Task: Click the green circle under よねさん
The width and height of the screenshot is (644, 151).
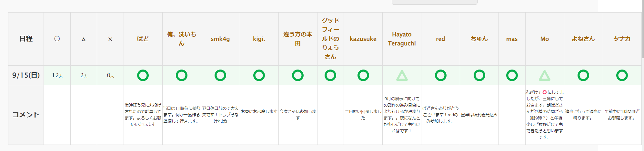Action: click(x=583, y=75)
